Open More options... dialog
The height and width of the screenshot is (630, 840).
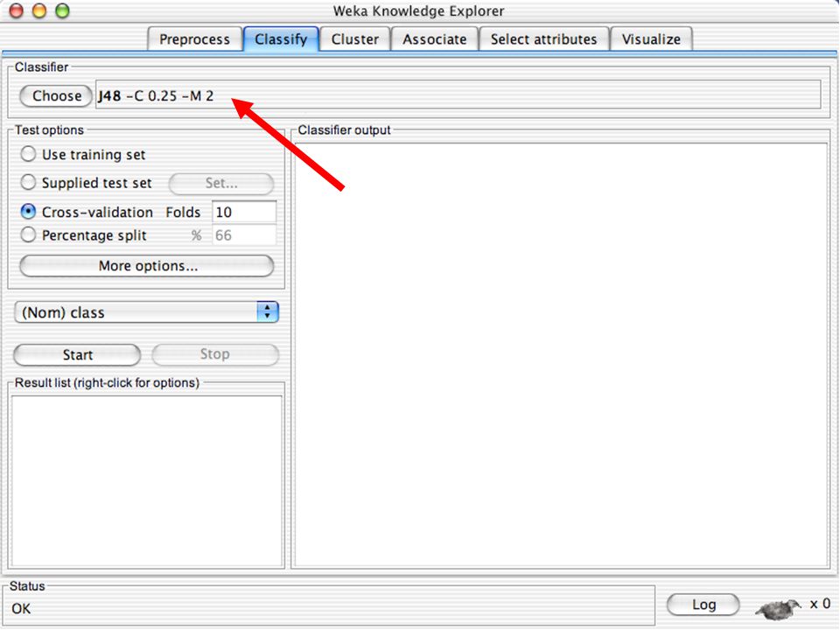pos(147,266)
